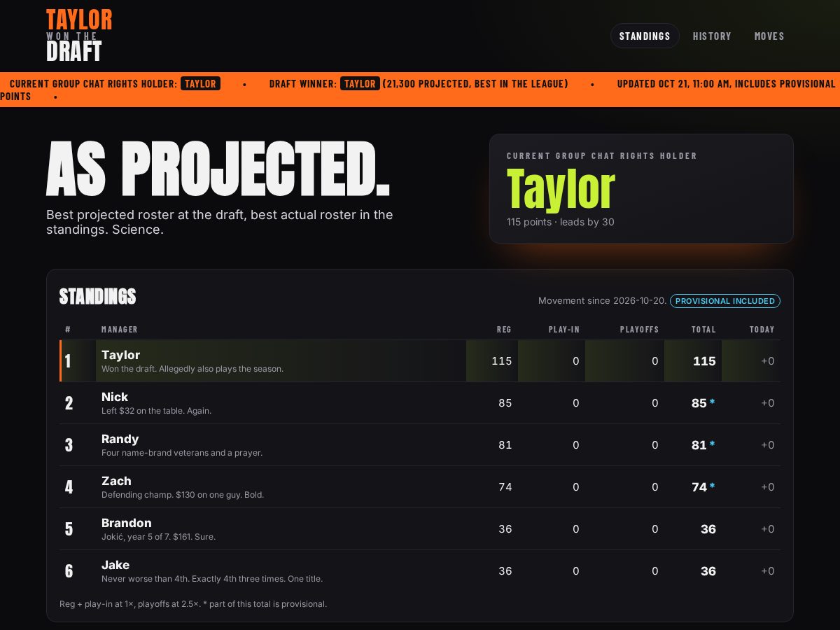Click the Manager column header

pyautogui.click(x=120, y=329)
